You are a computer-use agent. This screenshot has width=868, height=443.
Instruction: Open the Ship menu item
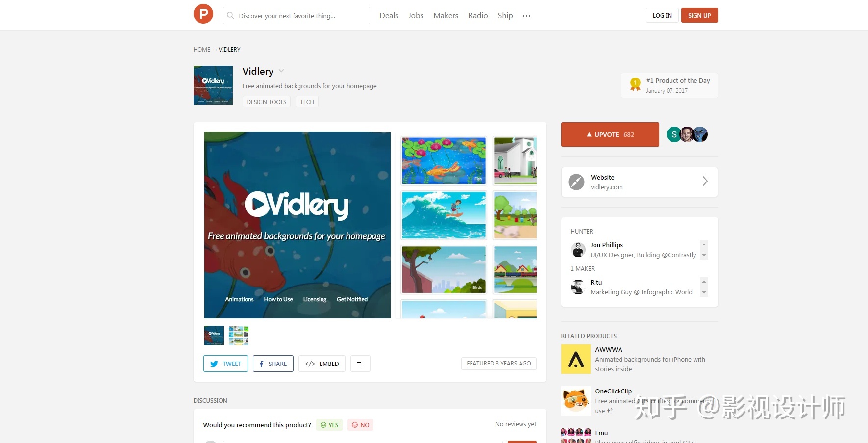click(x=505, y=16)
